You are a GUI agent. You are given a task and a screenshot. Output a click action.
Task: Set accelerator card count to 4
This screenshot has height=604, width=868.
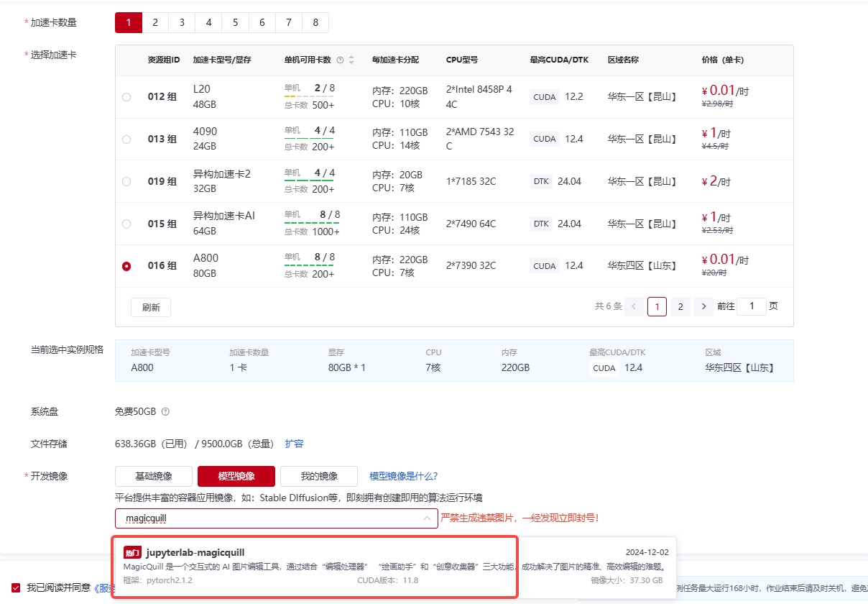tap(208, 22)
